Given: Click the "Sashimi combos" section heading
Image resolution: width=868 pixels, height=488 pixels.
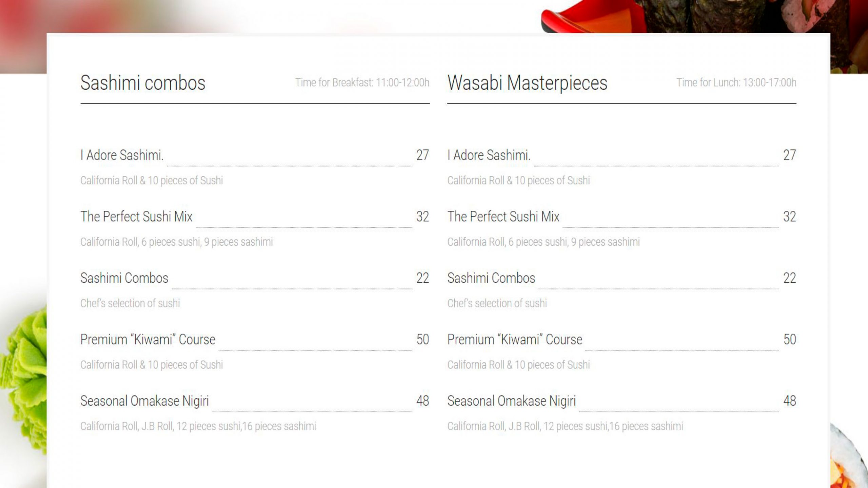Looking at the screenshot, I should (143, 83).
